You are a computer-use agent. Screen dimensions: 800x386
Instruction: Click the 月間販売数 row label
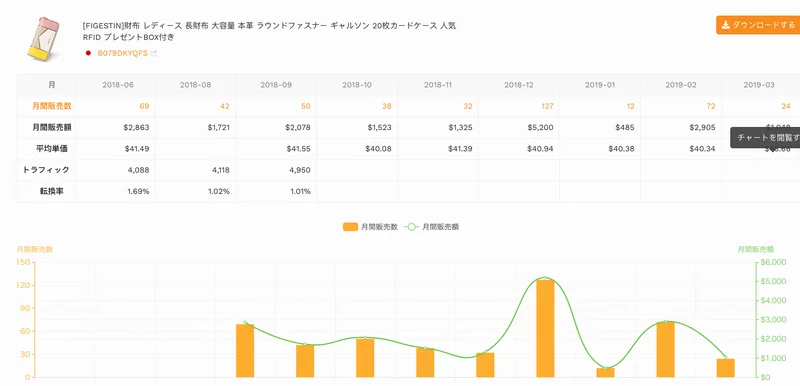click(52, 106)
